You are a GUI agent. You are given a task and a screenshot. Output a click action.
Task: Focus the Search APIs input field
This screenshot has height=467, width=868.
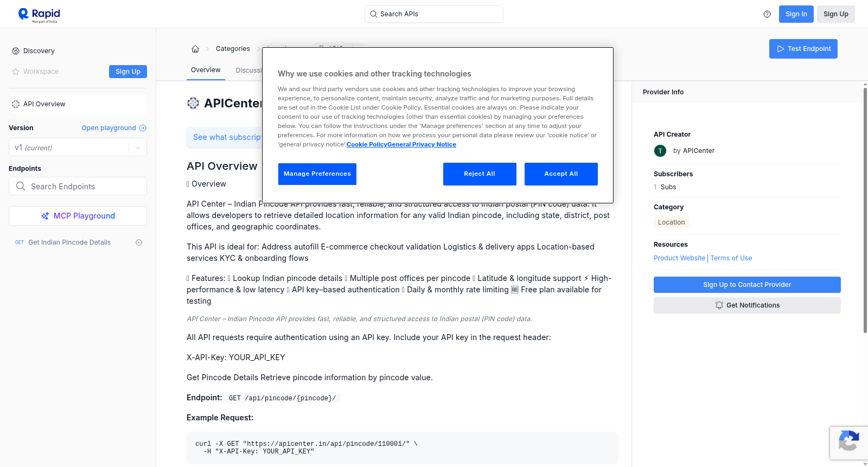[434, 14]
